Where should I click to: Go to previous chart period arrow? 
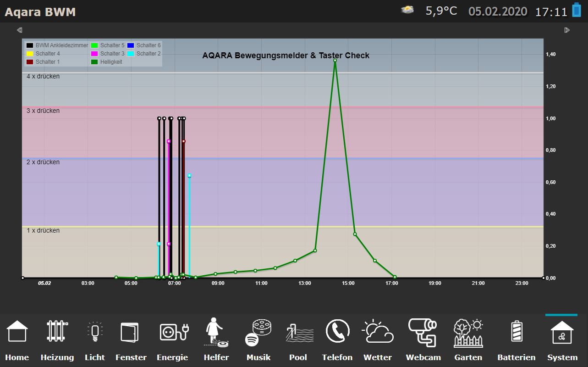(x=19, y=30)
